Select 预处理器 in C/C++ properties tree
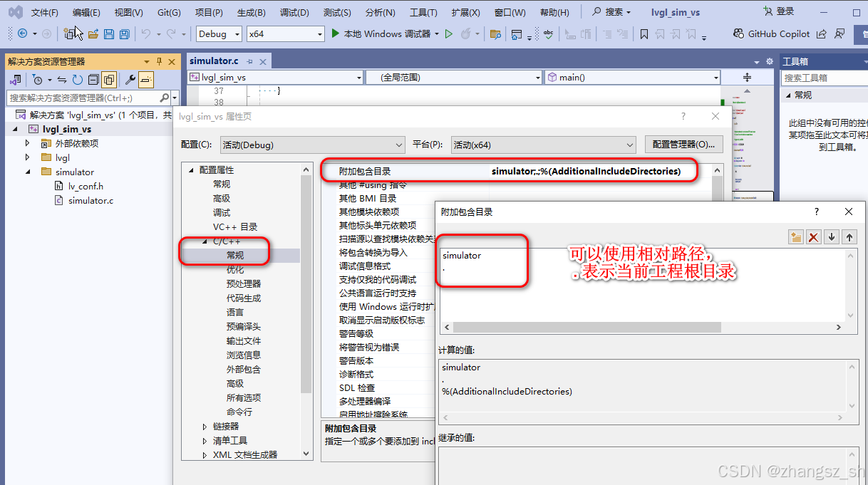 244,284
